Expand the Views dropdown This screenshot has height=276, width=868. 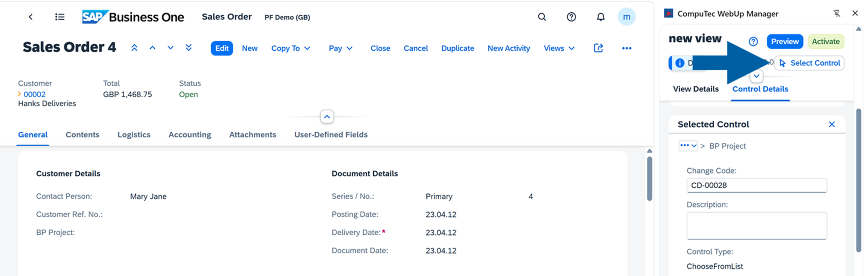(x=559, y=48)
